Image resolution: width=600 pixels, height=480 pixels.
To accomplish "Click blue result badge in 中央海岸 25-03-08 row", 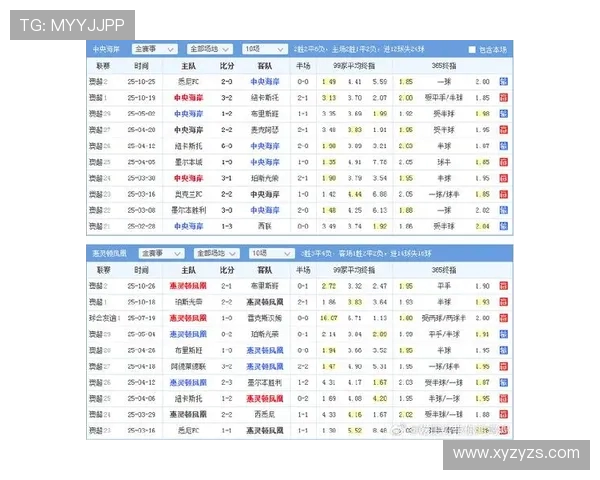I will pos(504,210).
